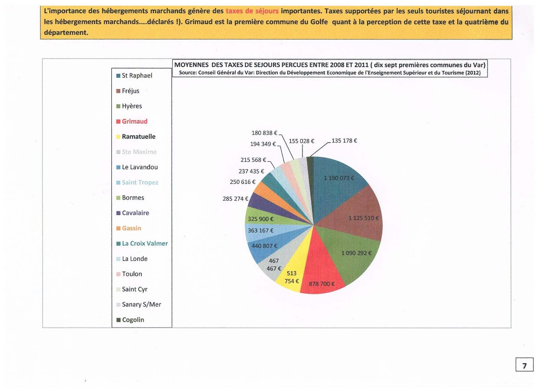Click the red 'taxes de séjours' text
Viewport: 539px width, 392px height.
252,11
